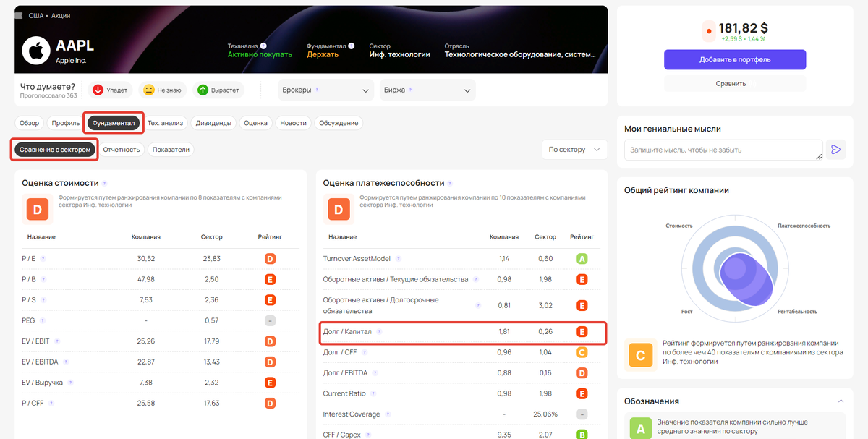Image resolution: width=868 pixels, height=439 pixels.
Task: Open the Брокеры dropdown
Action: tap(326, 90)
